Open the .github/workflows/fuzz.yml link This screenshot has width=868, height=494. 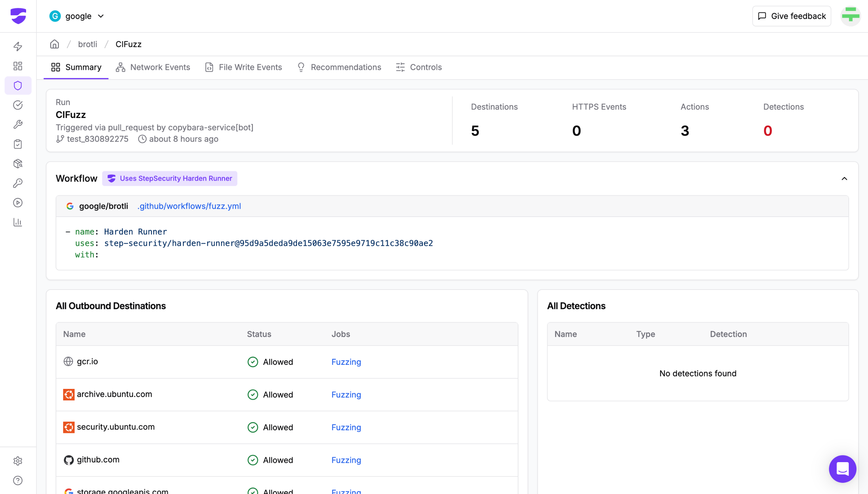tap(189, 206)
